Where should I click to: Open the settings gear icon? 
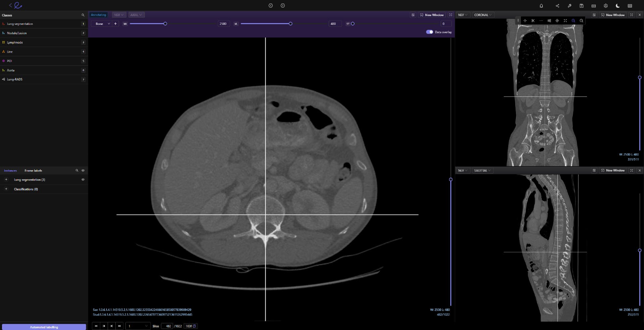(x=605, y=6)
